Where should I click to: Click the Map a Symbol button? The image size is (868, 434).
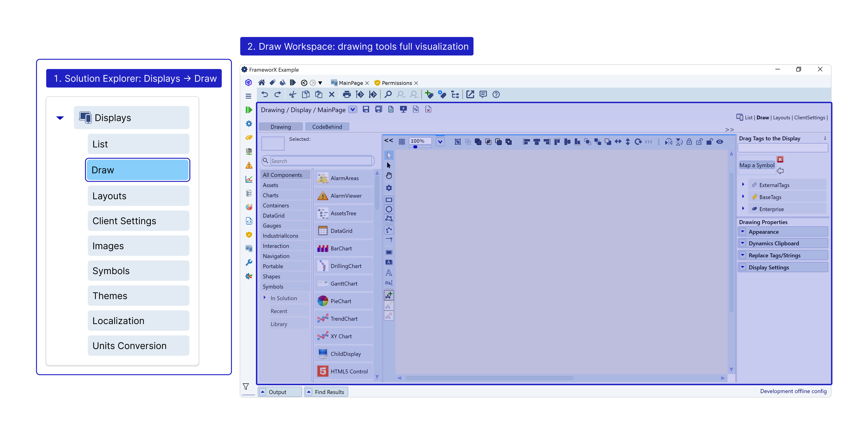(x=756, y=165)
